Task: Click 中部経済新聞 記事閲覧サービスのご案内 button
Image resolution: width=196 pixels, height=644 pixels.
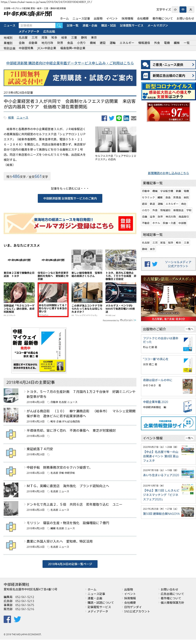Action: point(70,198)
